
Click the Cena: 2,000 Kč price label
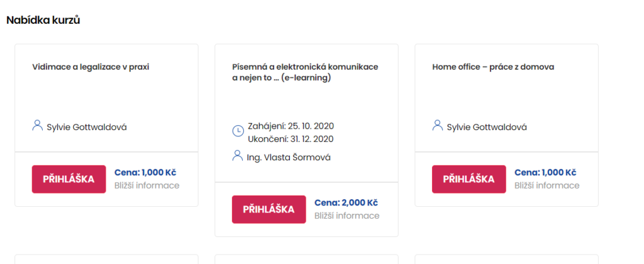tap(346, 203)
